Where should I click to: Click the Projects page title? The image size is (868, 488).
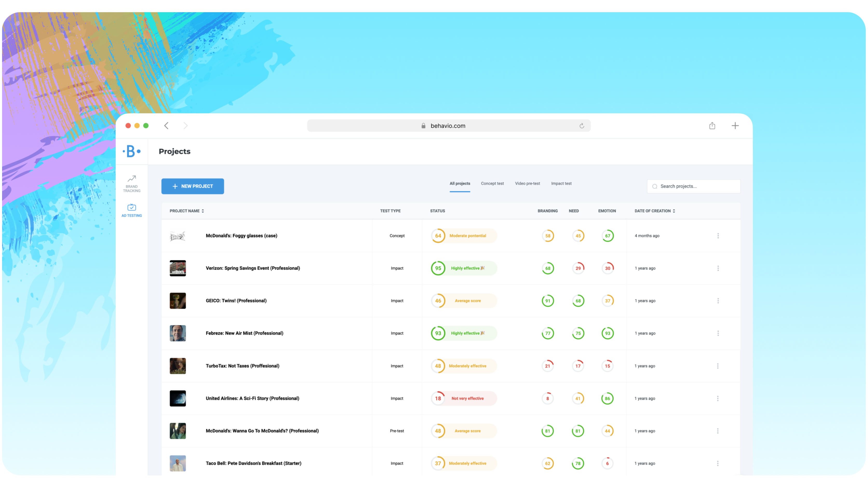point(174,151)
